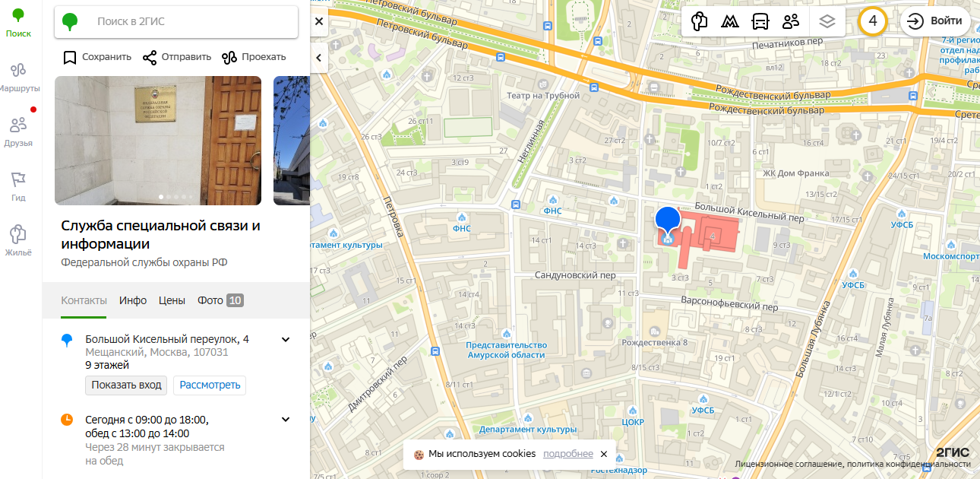Toggle the metro map layer

click(729, 21)
